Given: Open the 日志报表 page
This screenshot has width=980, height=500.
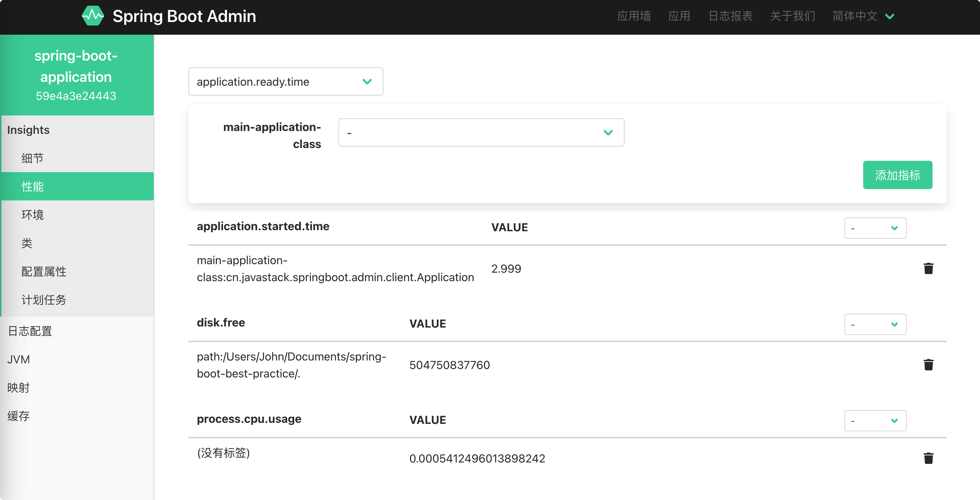Looking at the screenshot, I should [x=730, y=16].
